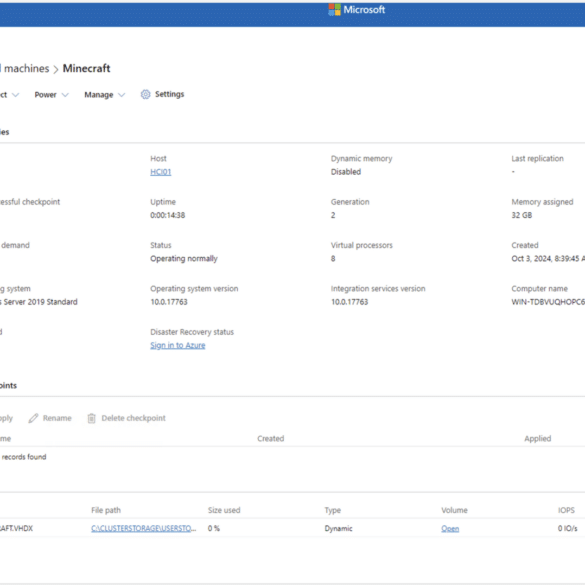Screen dimensions: 585x585
Task: Select the AFT.VHDX disk name cell
Action: pyautogui.click(x=16, y=529)
